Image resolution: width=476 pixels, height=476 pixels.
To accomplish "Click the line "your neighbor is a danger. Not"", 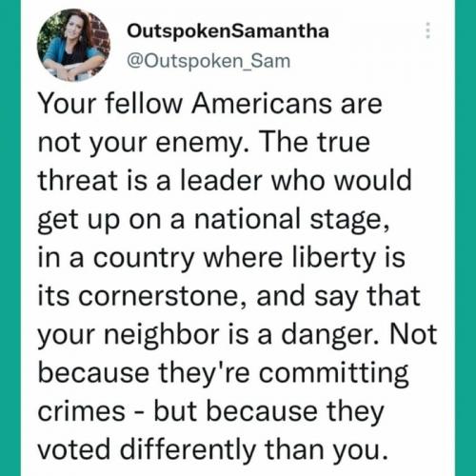I will point(238,336).
